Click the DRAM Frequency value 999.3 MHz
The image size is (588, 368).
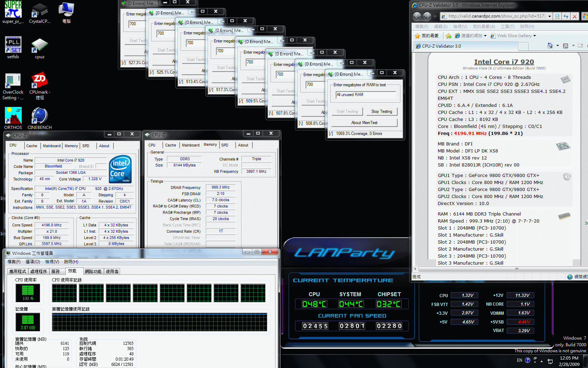[x=220, y=187]
